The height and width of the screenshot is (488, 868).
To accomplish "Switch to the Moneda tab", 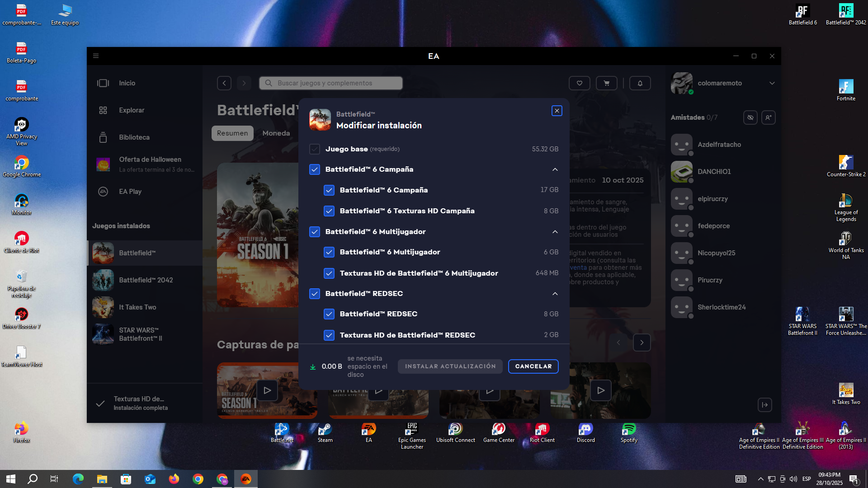I will [x=276, y=133].
